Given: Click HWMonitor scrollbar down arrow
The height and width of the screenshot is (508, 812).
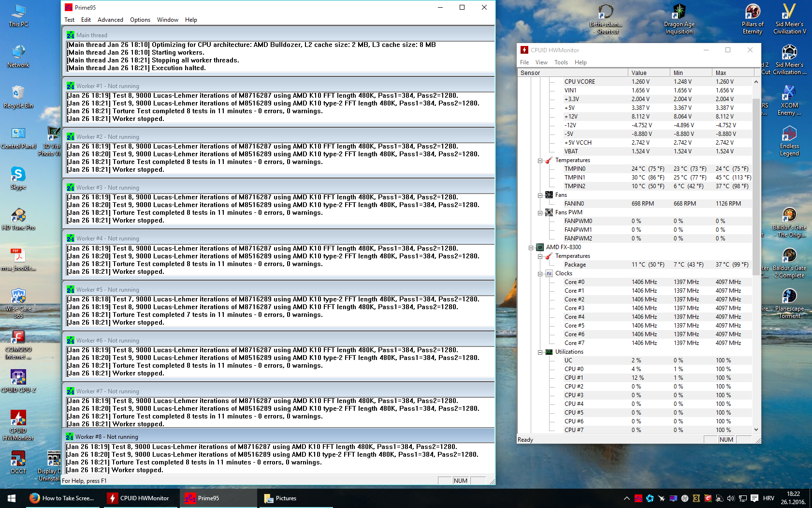Looking at the screenshot, I should click(x=756, y=430).
